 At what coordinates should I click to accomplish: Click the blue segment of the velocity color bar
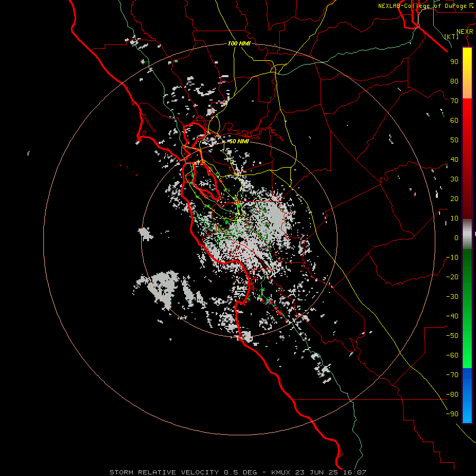tap(467, 396)
